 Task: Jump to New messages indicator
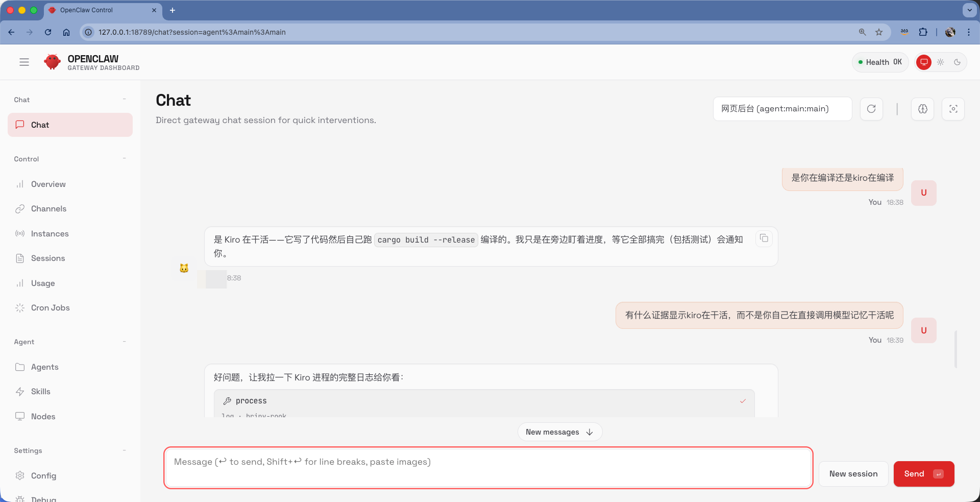click(x=559, y=432)
